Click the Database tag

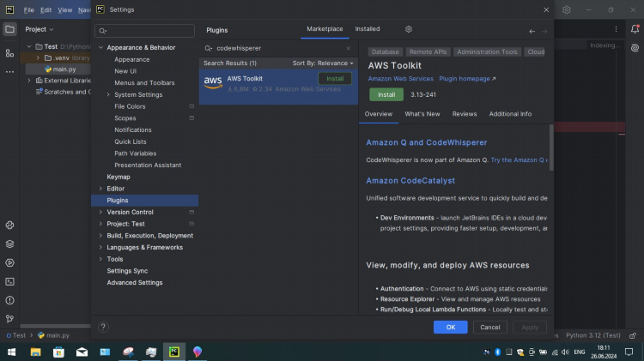pyautogui.click(x=385, y=52)
